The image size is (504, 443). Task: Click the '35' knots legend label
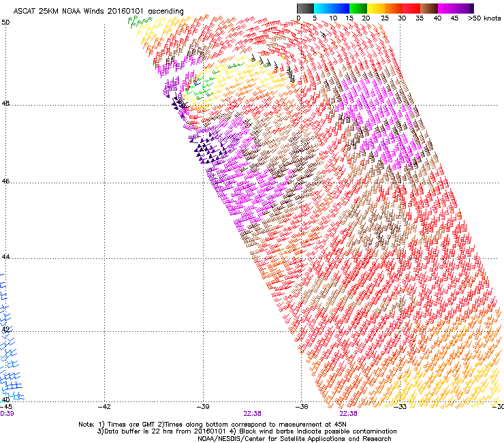click(420, 18)
